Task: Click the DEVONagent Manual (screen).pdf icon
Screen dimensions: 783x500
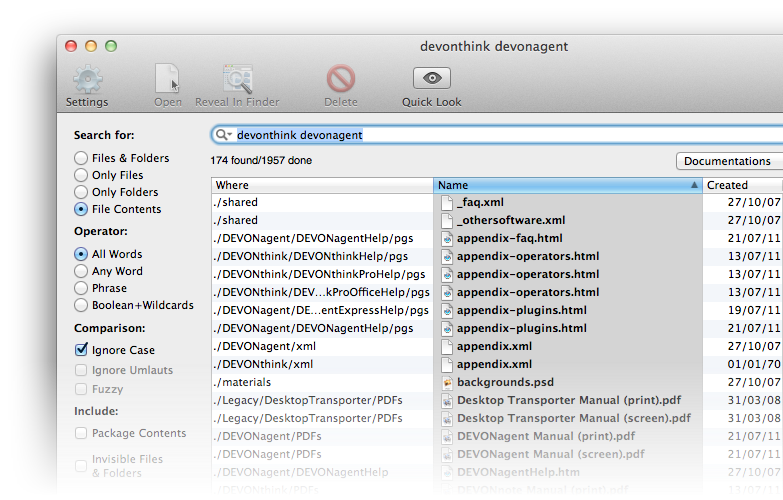Action: coord(447,454)
